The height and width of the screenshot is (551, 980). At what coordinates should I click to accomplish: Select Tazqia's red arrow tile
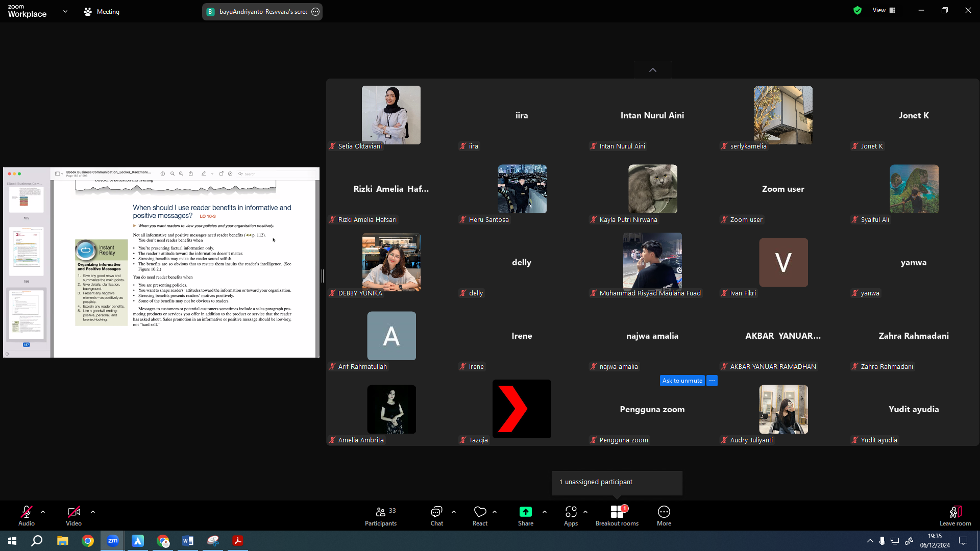pyautogui.click(x=522, y=409)
